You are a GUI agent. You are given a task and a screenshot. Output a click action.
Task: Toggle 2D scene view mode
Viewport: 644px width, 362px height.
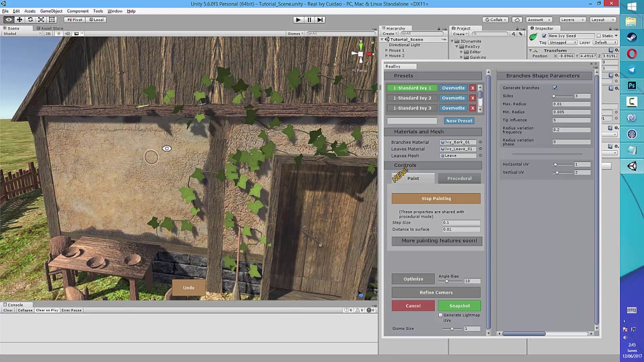tap(48, 34)
